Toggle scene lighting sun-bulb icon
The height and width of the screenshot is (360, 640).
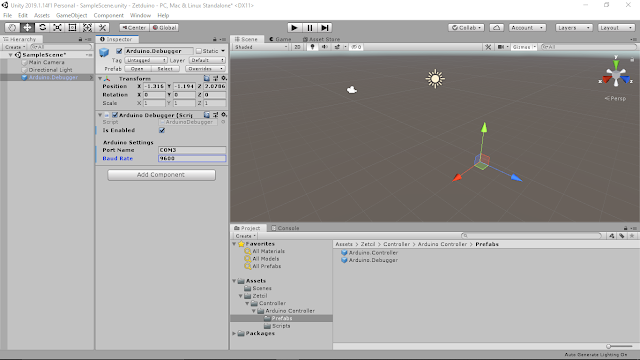(x=312, y=47)
